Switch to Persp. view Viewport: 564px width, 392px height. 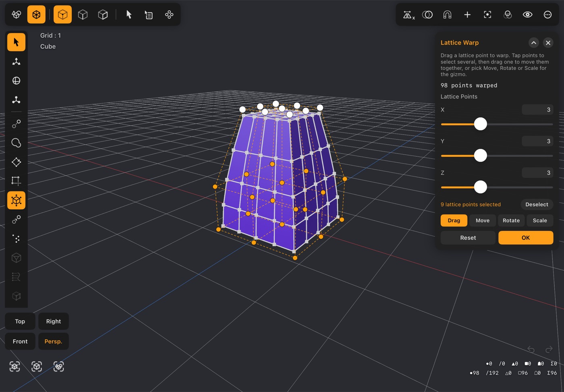(54, 341)
